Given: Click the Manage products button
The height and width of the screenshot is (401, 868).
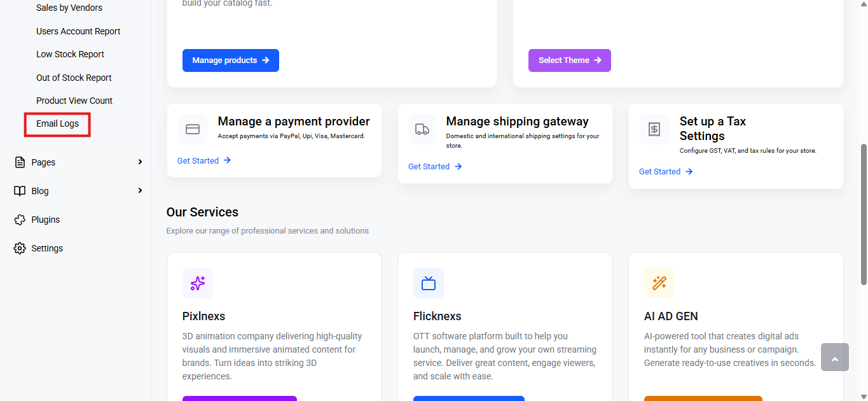Looking at the screenshot, I should (x=231, y=60).
